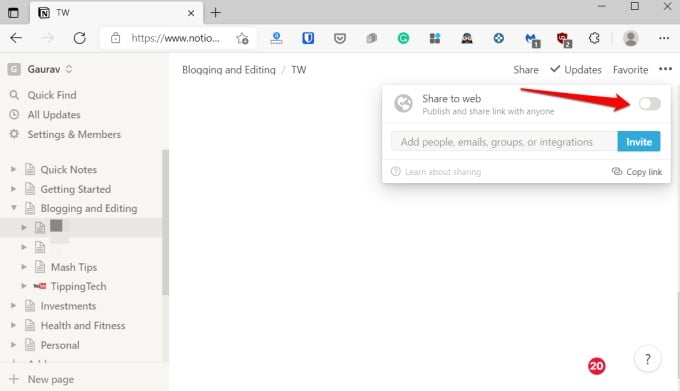
Task: Open a new browser tab
Action: coord(216,13)
